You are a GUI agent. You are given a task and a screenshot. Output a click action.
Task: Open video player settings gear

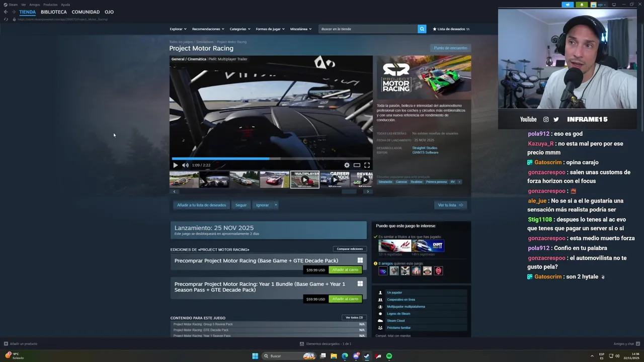[347, 165]
